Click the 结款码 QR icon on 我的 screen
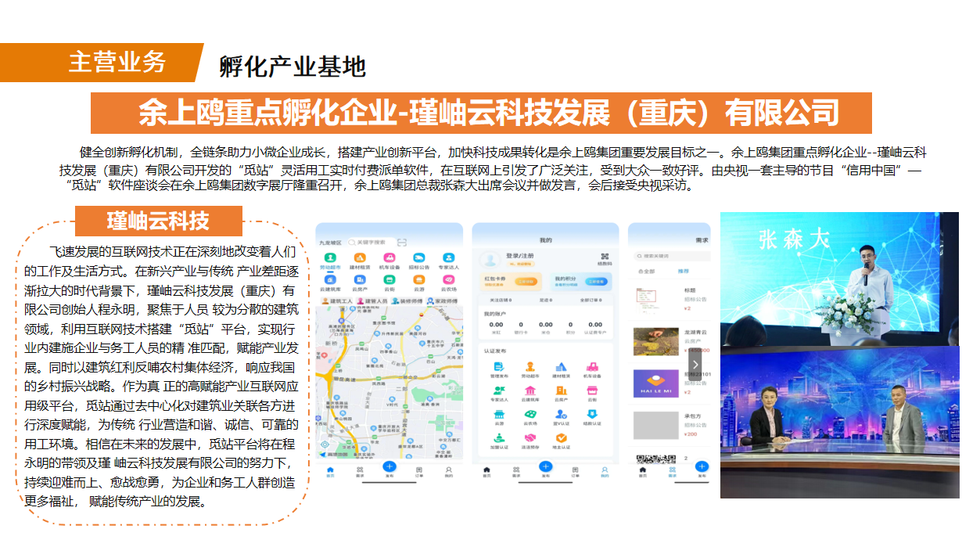 coord(605,257)
